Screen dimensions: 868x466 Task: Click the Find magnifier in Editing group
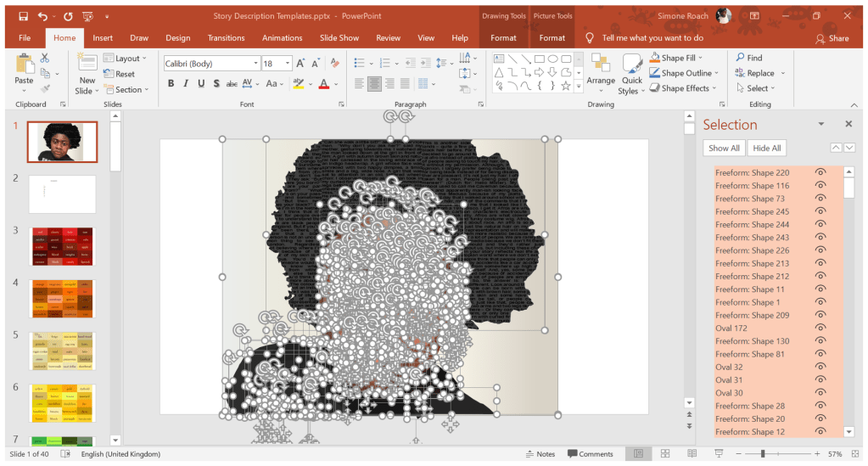pyautogui.click(x=740, y=58)
